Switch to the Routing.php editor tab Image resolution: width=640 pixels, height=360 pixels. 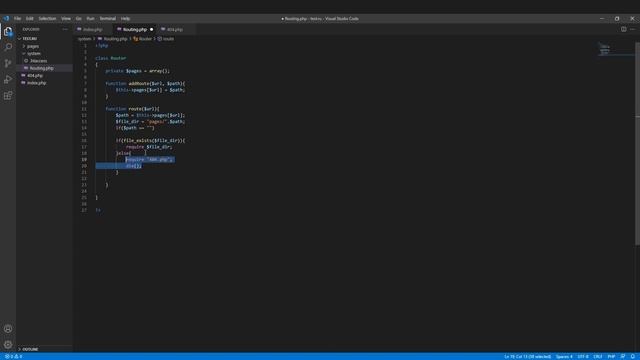pyautogui.click(x=135, y=29)
